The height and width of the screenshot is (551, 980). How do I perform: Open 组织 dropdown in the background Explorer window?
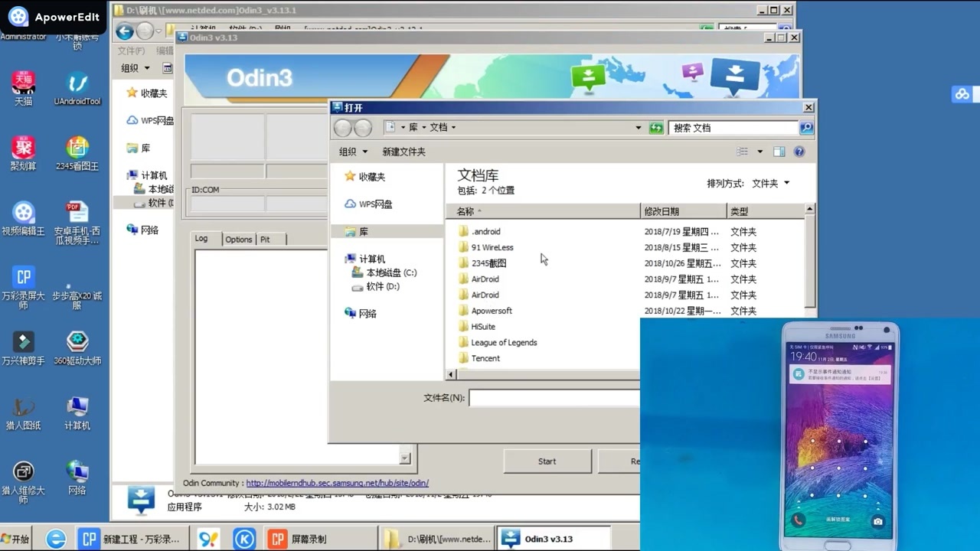coord(136,68)
